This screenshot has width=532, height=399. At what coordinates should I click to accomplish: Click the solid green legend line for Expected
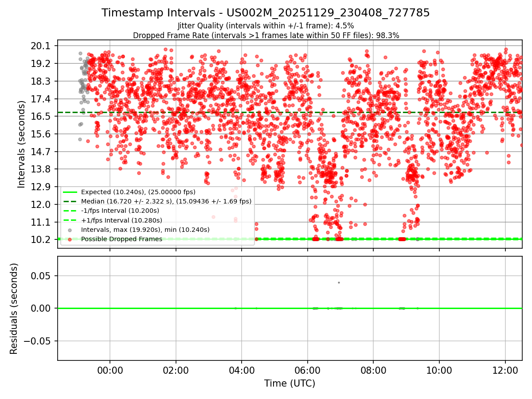70,192
